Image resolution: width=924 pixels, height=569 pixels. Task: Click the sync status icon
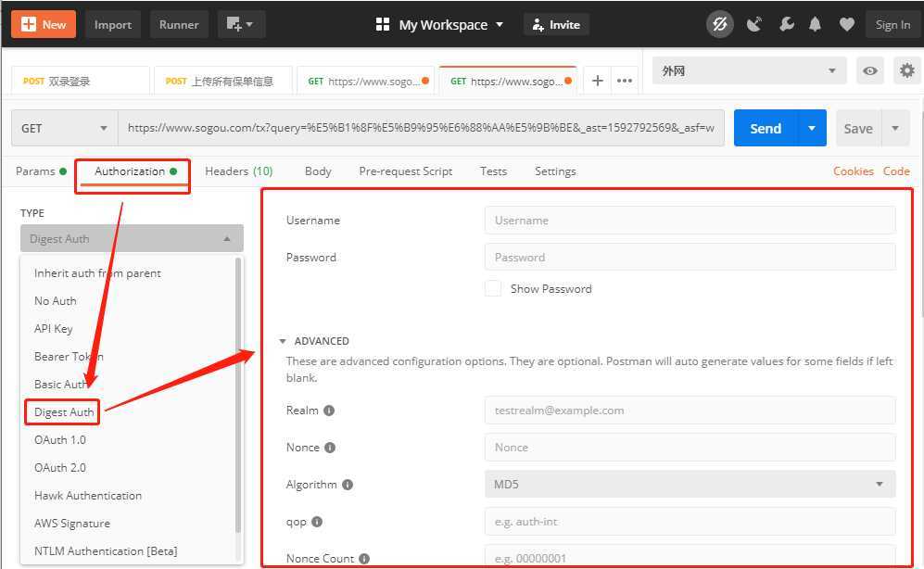click(x=719, y=25)
